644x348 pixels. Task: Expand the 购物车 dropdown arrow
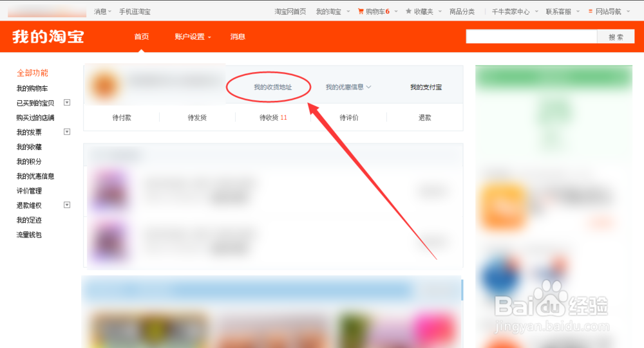tap(396, 12)
